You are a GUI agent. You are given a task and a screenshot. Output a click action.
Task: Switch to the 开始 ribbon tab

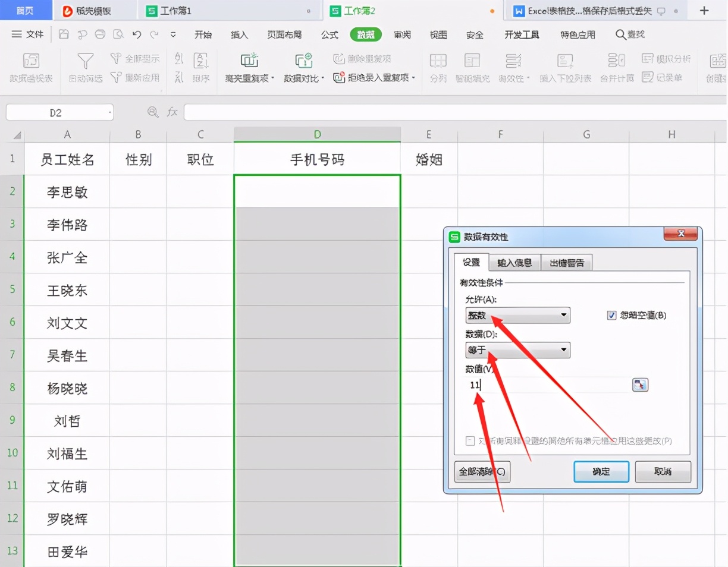tap(203, 34)
